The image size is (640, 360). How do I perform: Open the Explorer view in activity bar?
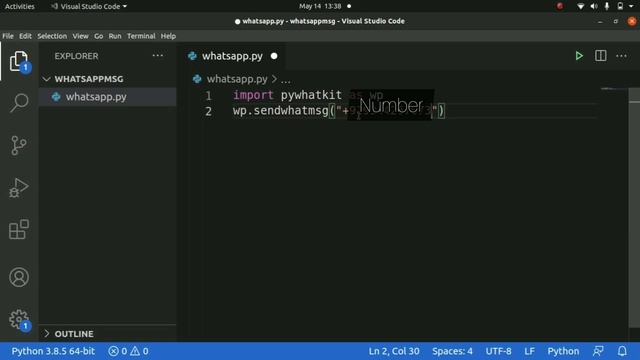click(19, 61)
